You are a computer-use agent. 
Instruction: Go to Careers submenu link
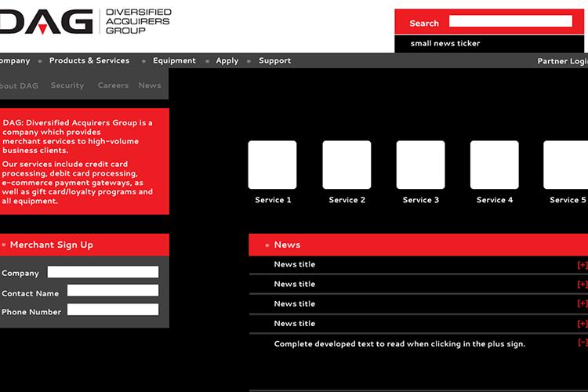[x=113, y=85]
